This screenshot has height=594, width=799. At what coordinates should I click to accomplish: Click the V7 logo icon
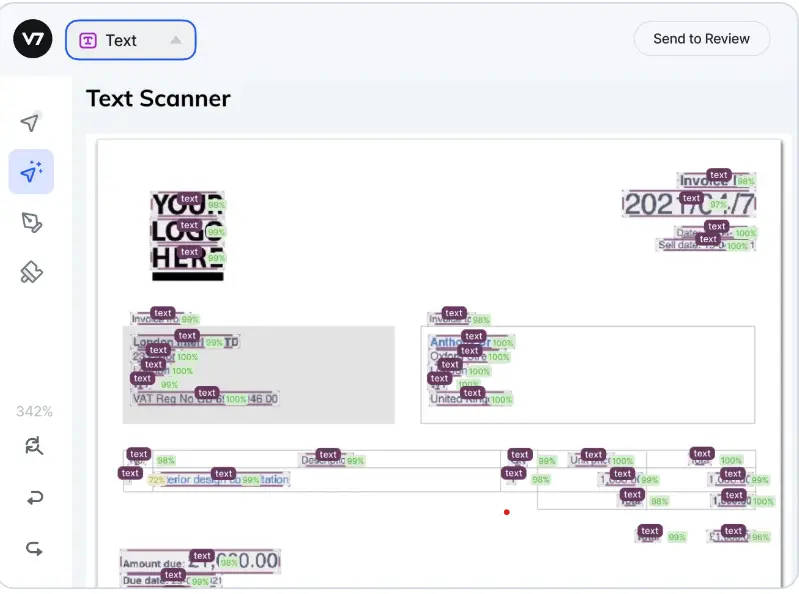[33, 39]
